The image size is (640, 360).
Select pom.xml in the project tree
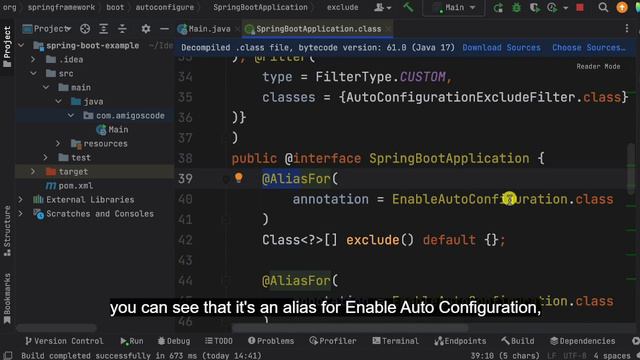(x=69, y=186)
